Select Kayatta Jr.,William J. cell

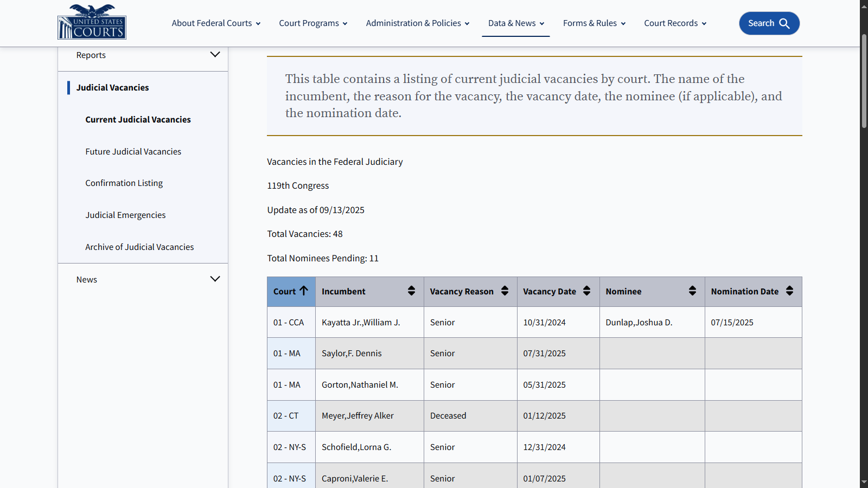pos(369,323)
